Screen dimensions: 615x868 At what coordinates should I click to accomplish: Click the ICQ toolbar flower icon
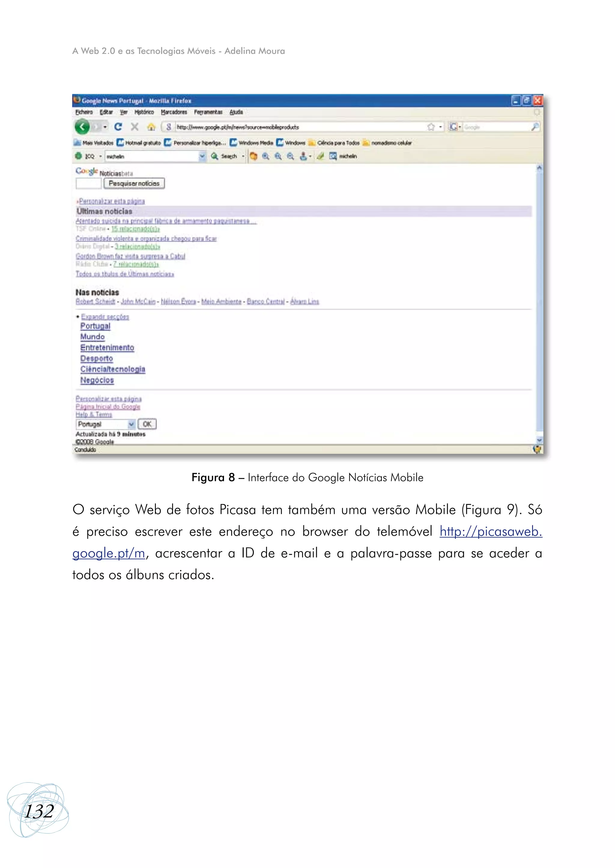pyautogui.click(x=78, y=156)
